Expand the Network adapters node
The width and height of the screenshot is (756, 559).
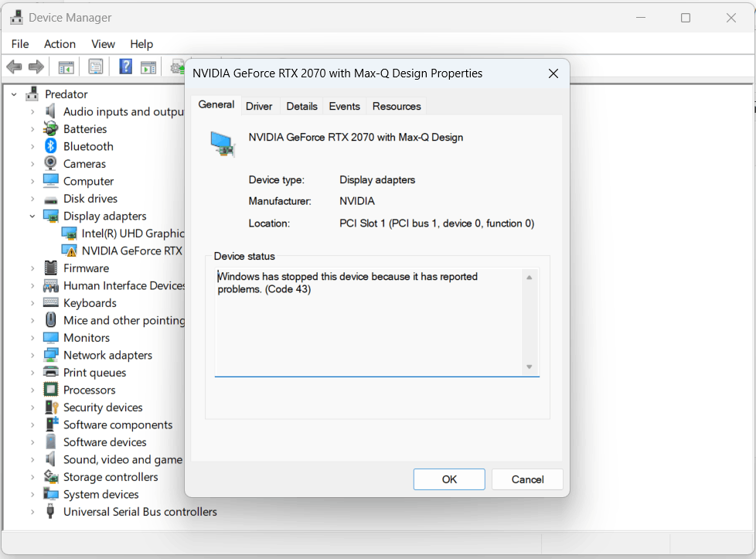[x=32, y=356]
